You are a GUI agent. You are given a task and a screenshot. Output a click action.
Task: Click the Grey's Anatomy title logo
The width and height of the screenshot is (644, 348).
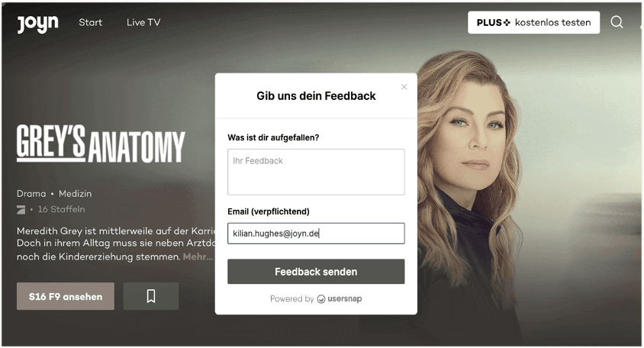pyautogui.click(x=101, y=143)
